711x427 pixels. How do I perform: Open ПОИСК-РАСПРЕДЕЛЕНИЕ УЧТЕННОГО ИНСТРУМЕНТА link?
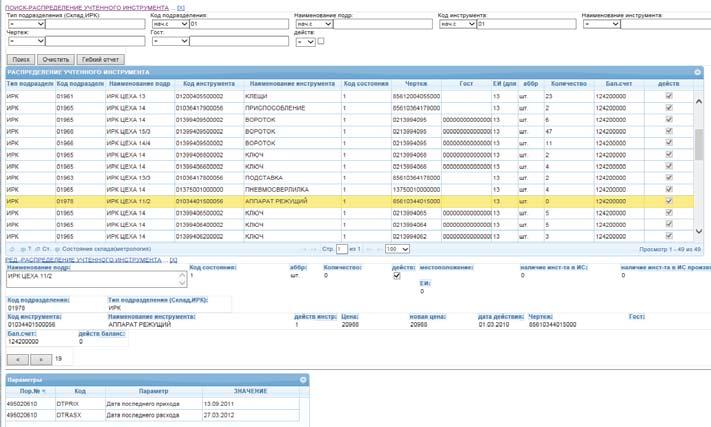pos(87,8)
